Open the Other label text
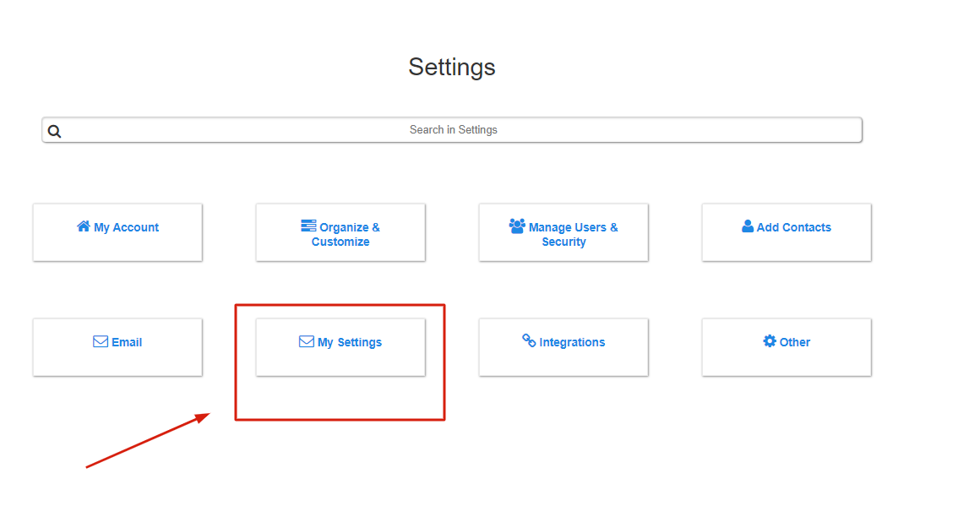Image resolution: width=980 pixels, height=517 pixels. point(795,342)
